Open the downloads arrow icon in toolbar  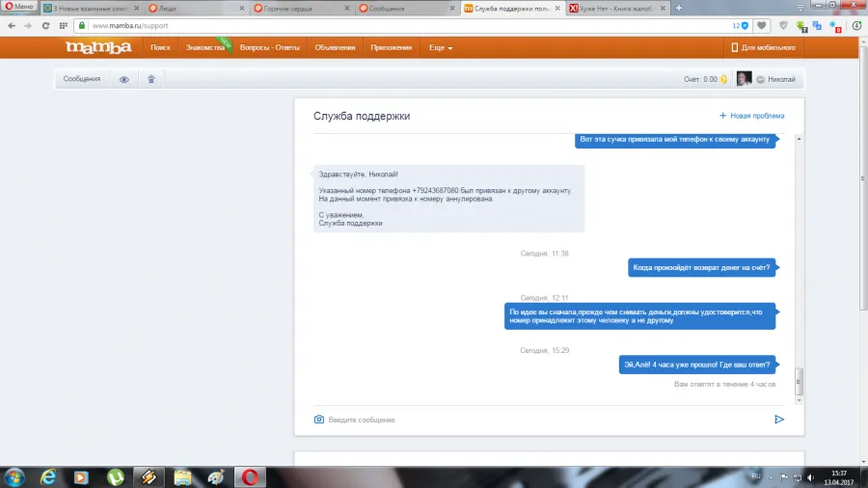[x=857, y=25]
